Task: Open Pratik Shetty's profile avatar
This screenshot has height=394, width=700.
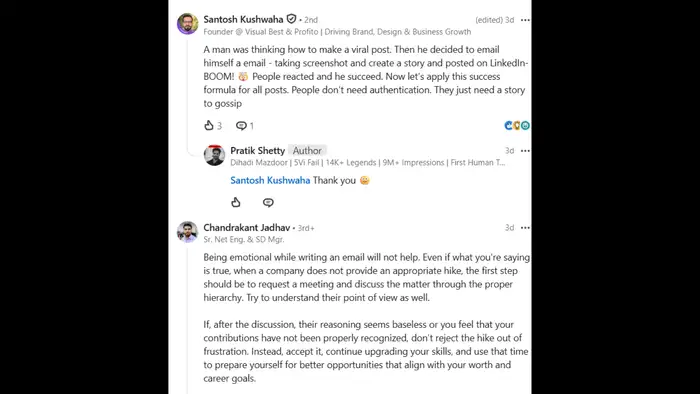Action: (x=214, y=155)
